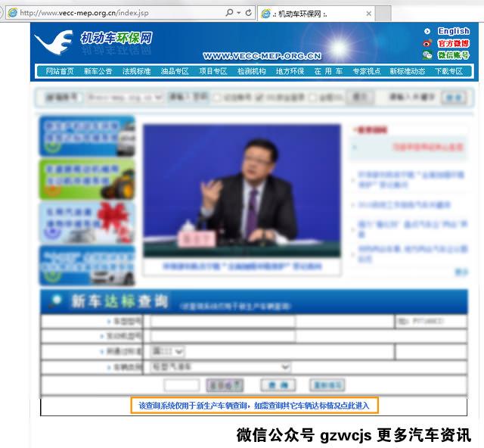Close the 机动车环保网 browser tab
The width and height of the screenshot is (484, 448).
pyautogui.click(x=368, y=14)
